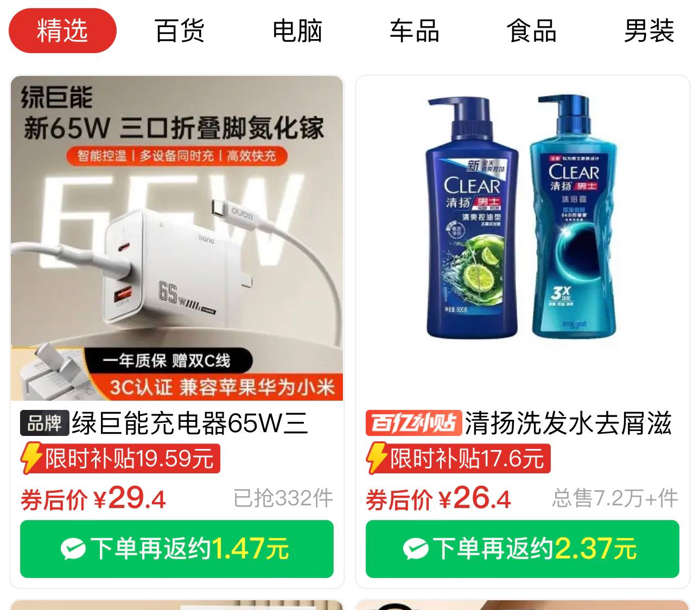Click the 品牌 badge on charger listing
The height and width of the screenshot is (610, 700).
(x=44, y=423)
